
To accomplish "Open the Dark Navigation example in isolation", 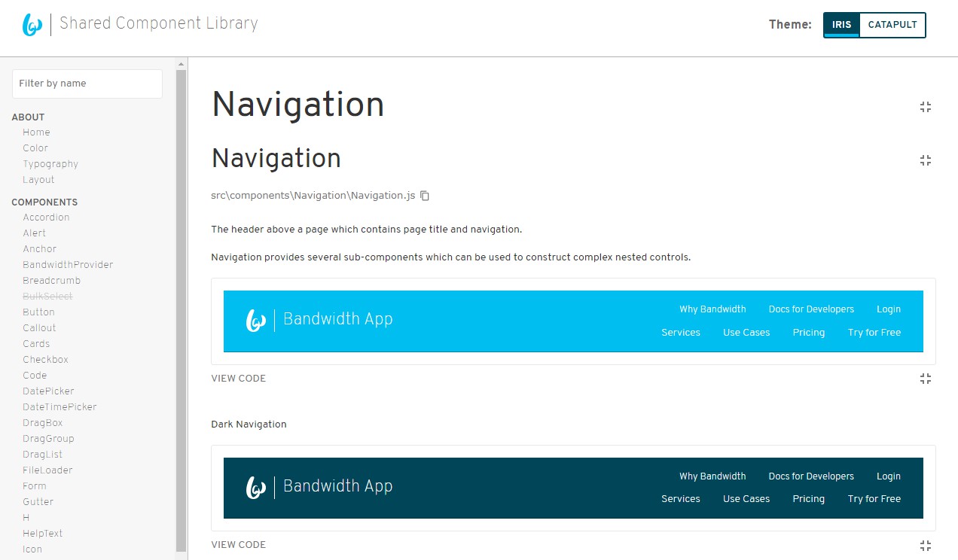I will click(x=926, y=545).
